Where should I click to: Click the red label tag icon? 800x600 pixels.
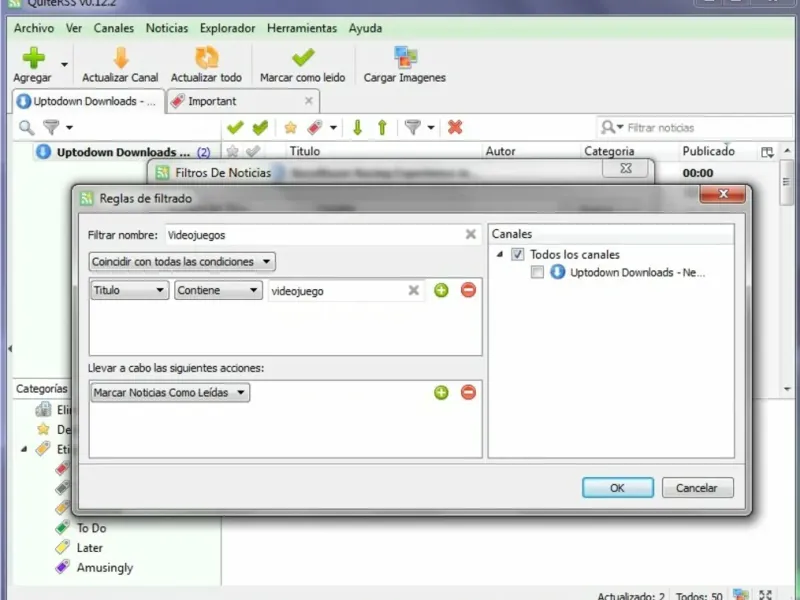(x=315, y=127)
